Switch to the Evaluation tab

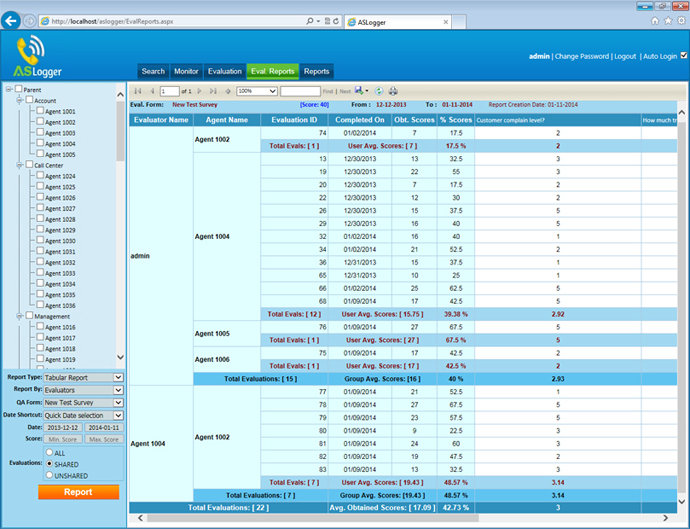point(224,71)
